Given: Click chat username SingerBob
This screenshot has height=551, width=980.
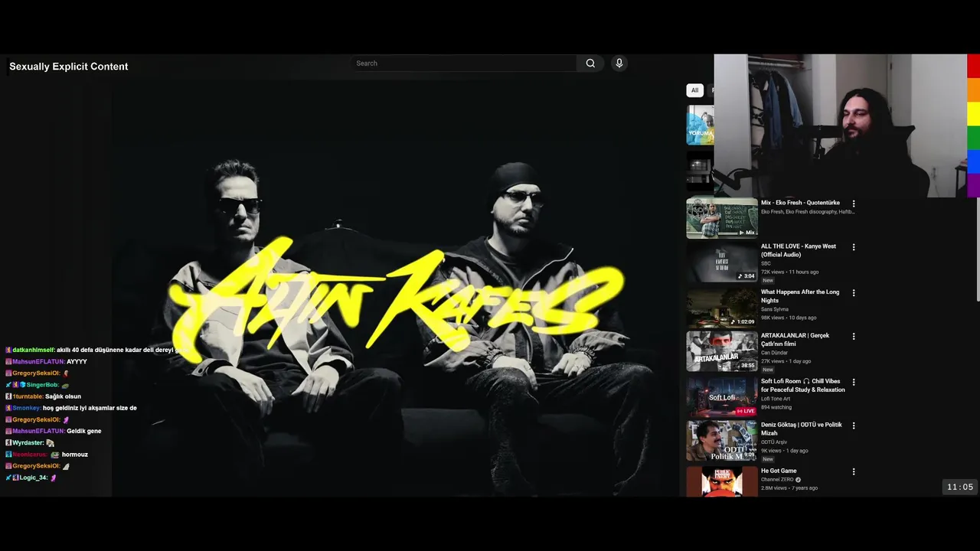Looking at the screenshot, I should pos(42,385).
